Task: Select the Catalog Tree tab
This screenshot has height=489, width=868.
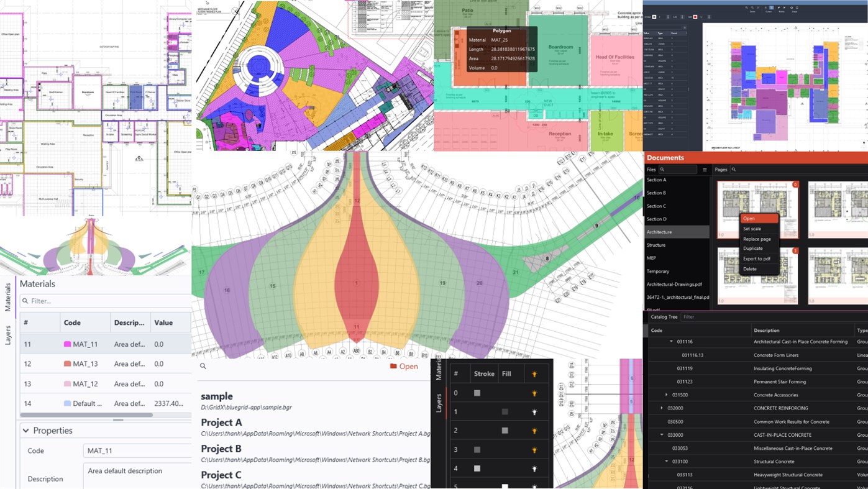Action: (664, 317)
